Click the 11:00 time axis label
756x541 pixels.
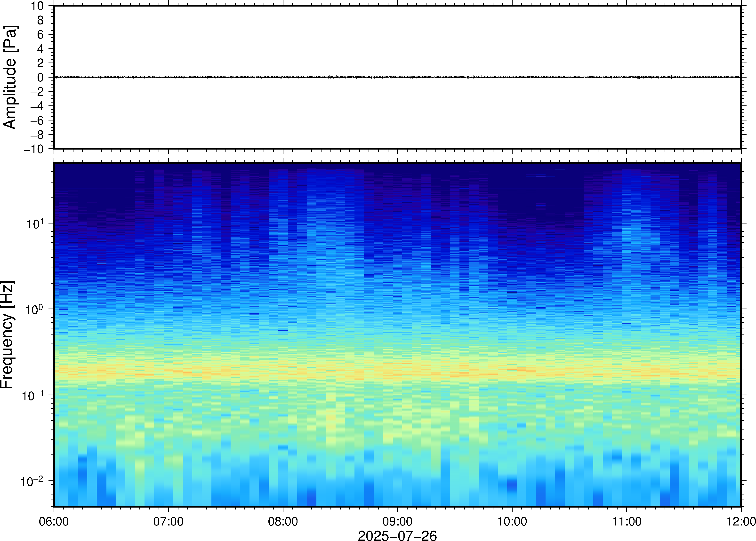click(626, 521)
